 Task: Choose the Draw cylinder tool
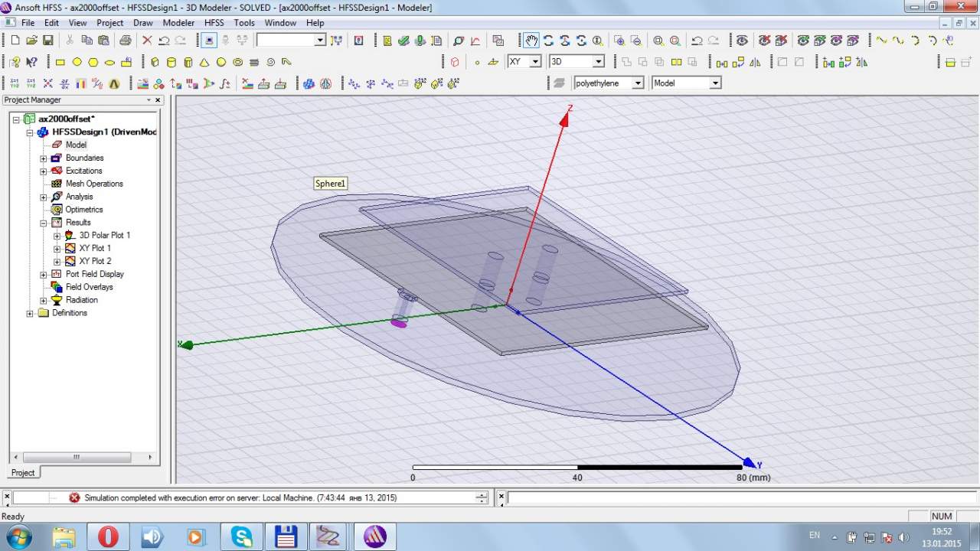(x=171, y=62)
